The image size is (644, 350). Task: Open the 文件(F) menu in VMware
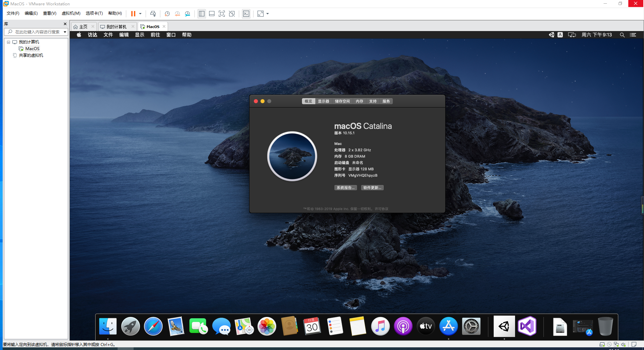[13, 13]
